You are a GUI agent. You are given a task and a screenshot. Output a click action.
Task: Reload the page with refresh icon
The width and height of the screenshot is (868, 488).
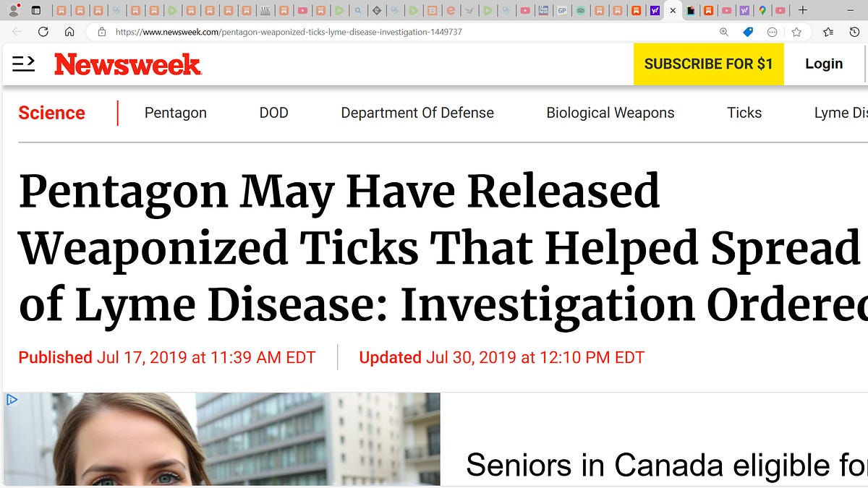(43, 32)
